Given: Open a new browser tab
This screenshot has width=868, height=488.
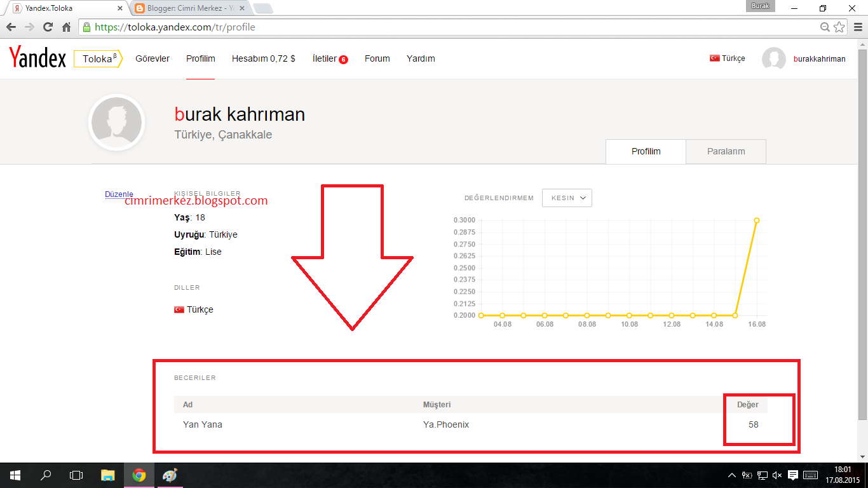Looking at the screenshot, I should [263, 8].
